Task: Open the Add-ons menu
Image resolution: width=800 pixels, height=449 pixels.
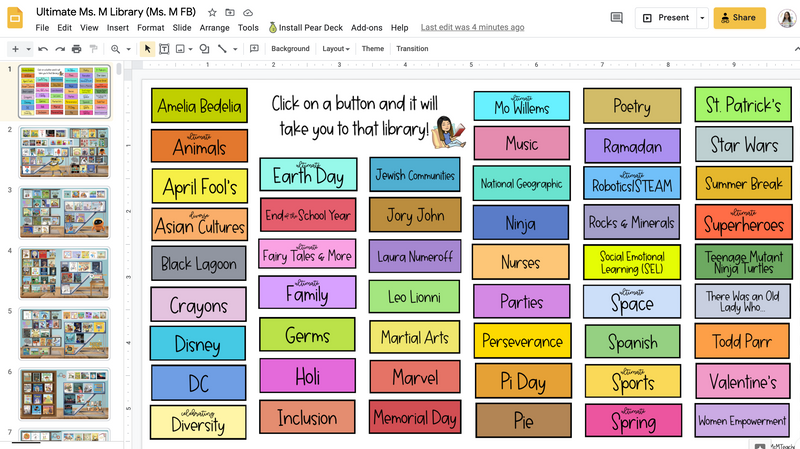Action: [366, 28]
